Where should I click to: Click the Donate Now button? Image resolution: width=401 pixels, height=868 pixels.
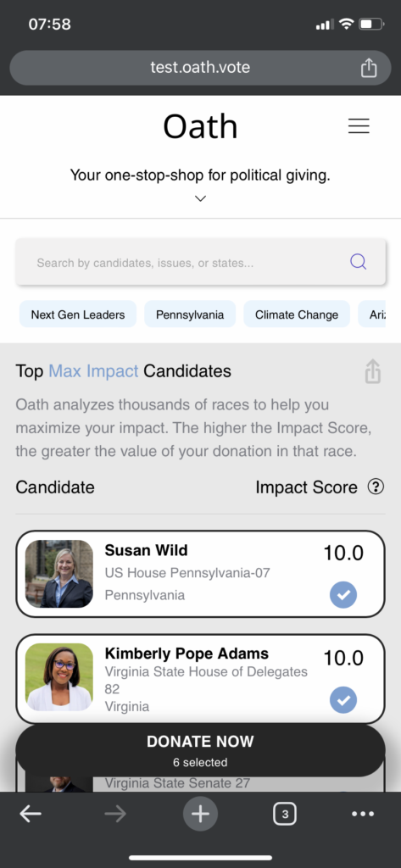point(200,750)
